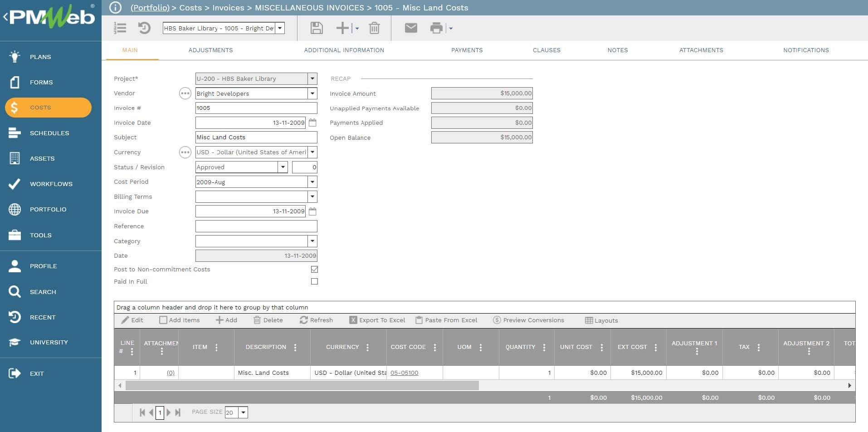Click the Edit button in grid toolbar
This screenshot has height=432, width=868.
(132, 320)
